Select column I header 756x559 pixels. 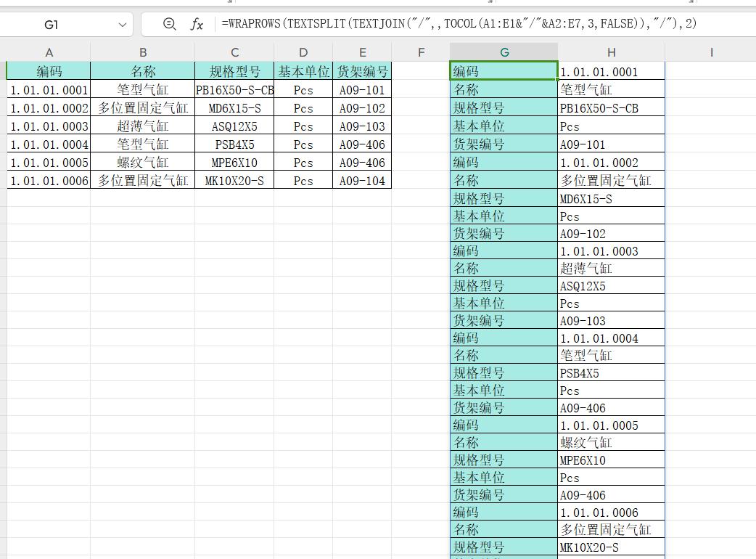711,52
